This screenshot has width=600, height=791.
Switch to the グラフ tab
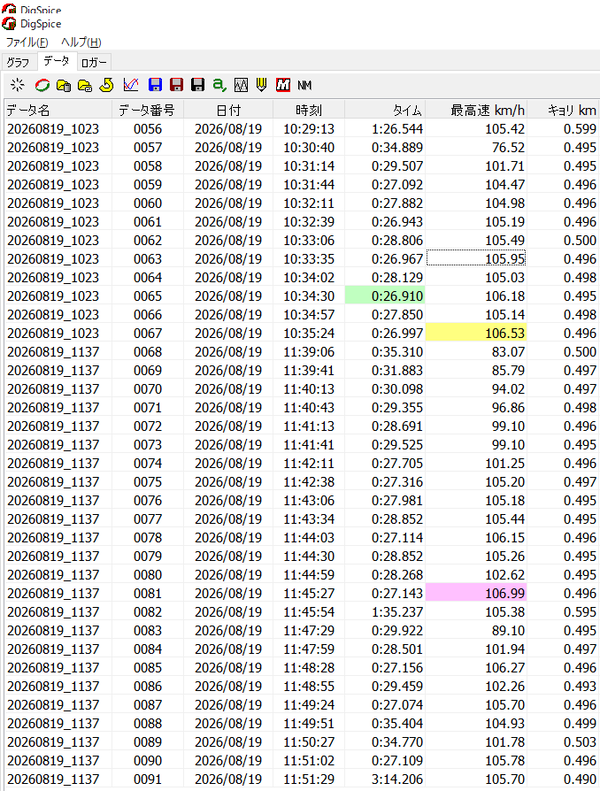click(18, 62)
